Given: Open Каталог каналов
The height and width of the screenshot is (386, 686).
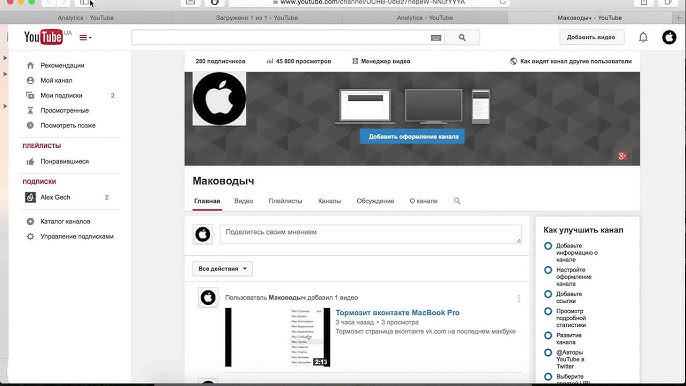Looking at the screenshot, I should click(65, 221).
